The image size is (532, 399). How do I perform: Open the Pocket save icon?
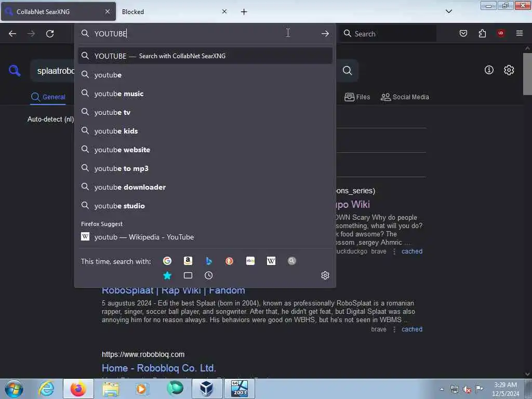pyautogui.click(x=463, y=33)
